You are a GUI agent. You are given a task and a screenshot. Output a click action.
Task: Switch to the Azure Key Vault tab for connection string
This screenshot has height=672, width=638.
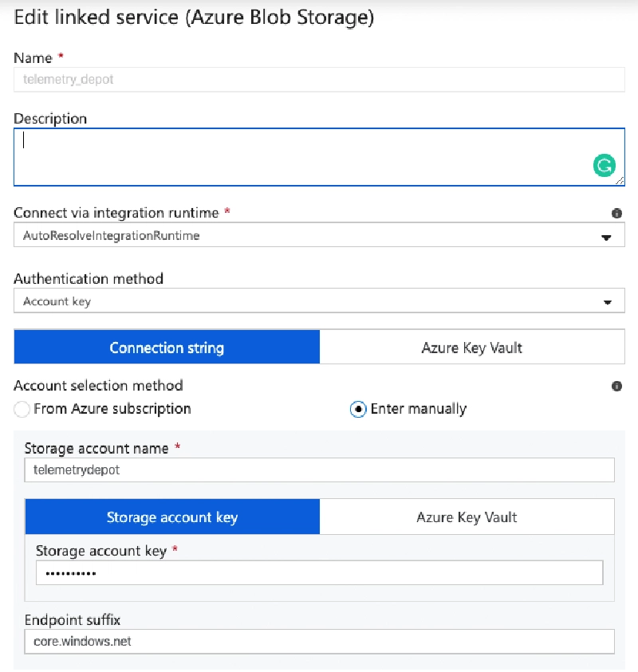(472, 347)
